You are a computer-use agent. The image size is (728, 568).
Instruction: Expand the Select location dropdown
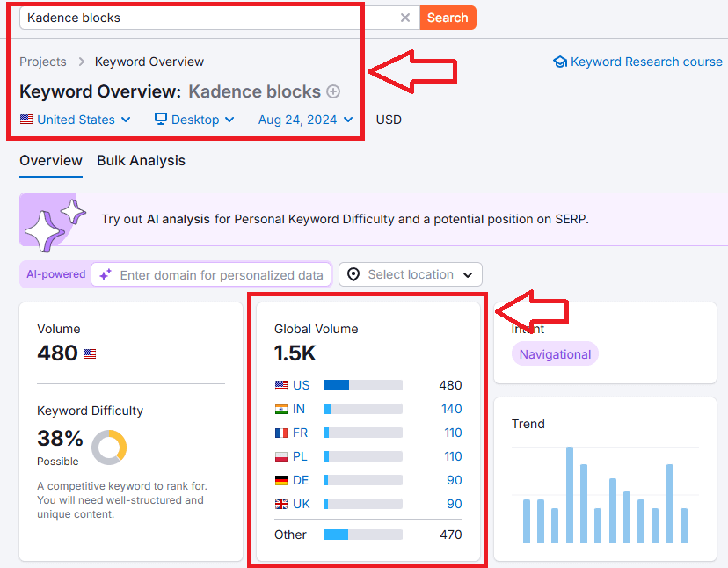[411, 274]
